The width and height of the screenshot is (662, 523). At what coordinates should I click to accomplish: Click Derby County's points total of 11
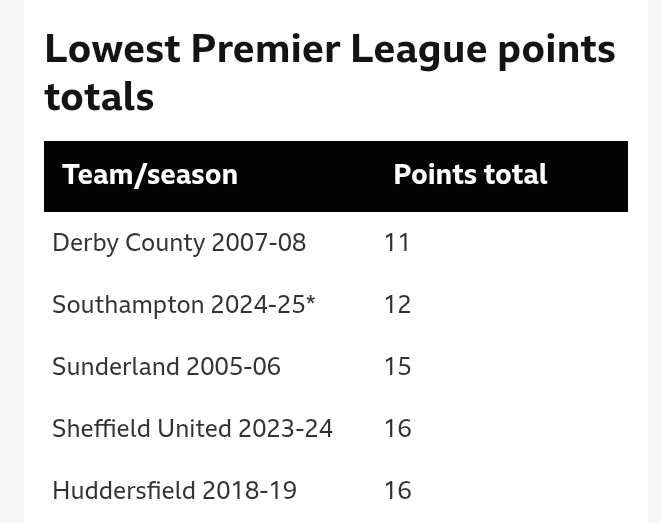tap(397, 243)
